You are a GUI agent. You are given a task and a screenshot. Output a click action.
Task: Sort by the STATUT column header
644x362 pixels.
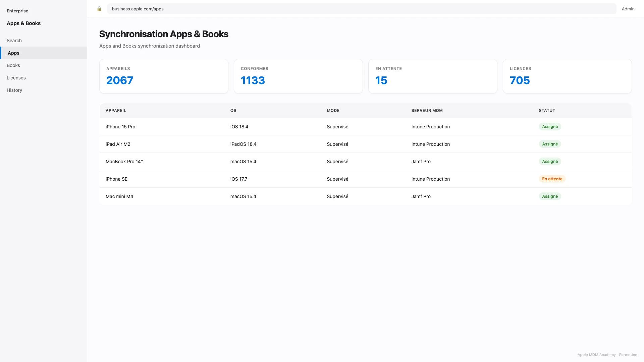pos(547,111)
